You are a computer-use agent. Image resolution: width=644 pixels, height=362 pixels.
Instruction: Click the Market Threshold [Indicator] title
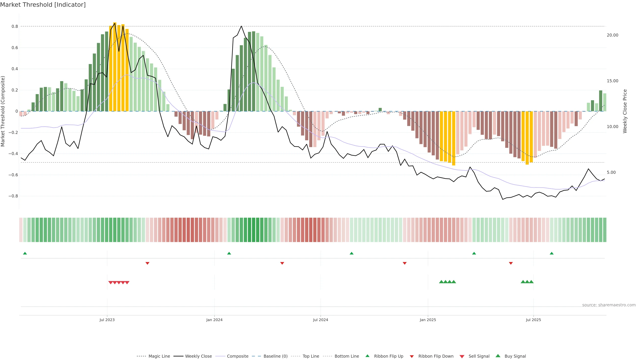tap(43, 5)
